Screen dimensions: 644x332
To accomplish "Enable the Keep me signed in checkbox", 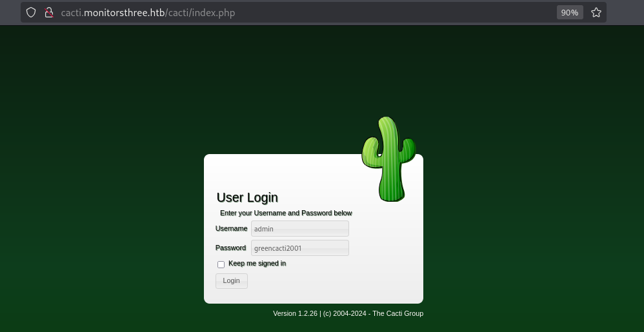I will click(221, 264).
